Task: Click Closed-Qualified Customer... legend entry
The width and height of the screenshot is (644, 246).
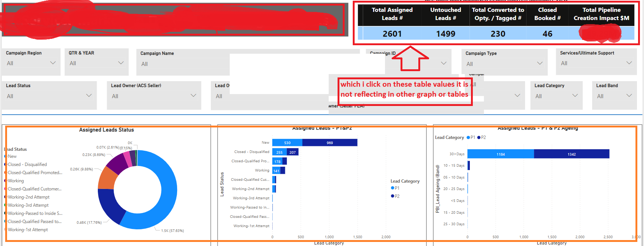Action: tap(34, 189)
